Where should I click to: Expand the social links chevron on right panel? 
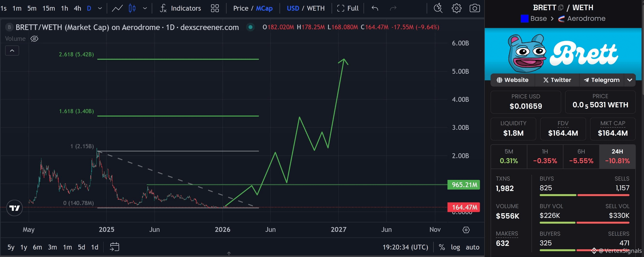point(630,80)
